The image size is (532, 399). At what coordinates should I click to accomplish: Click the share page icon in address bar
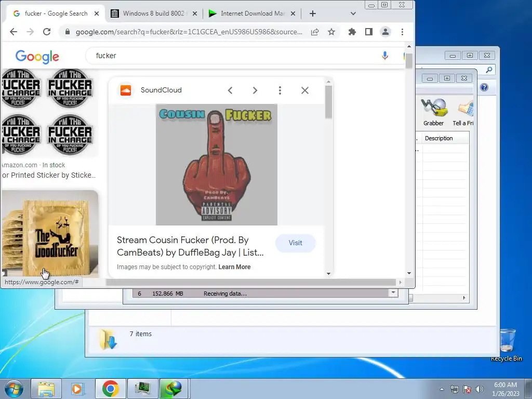315,32
